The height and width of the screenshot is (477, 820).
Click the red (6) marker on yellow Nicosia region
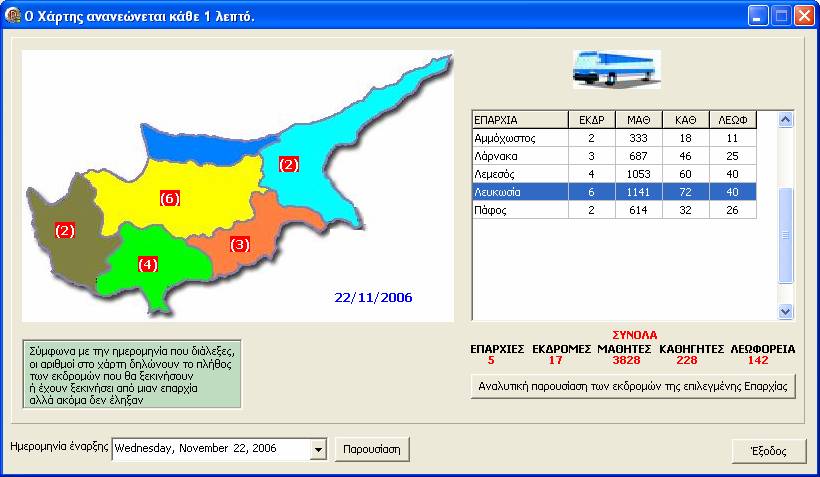(169, 198)
